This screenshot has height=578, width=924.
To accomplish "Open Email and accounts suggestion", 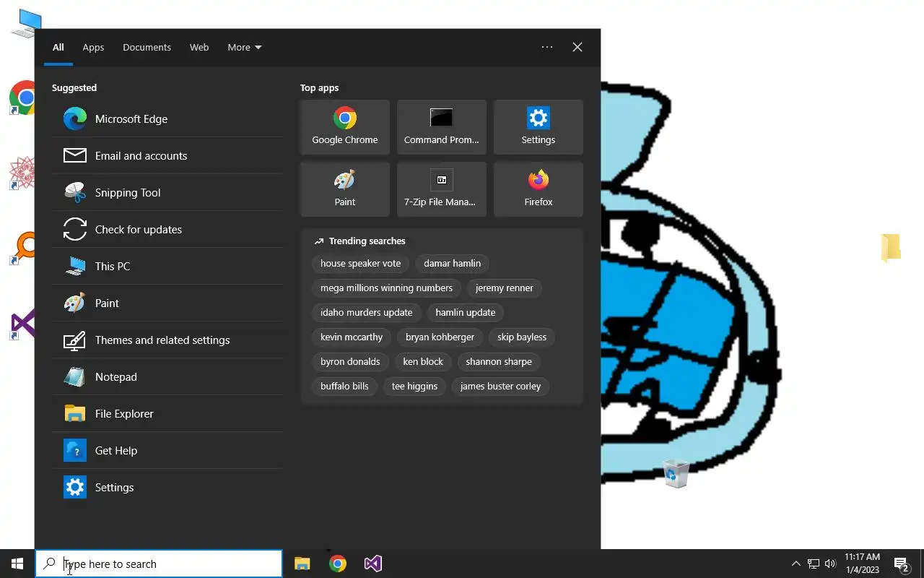I will [167, 156].
